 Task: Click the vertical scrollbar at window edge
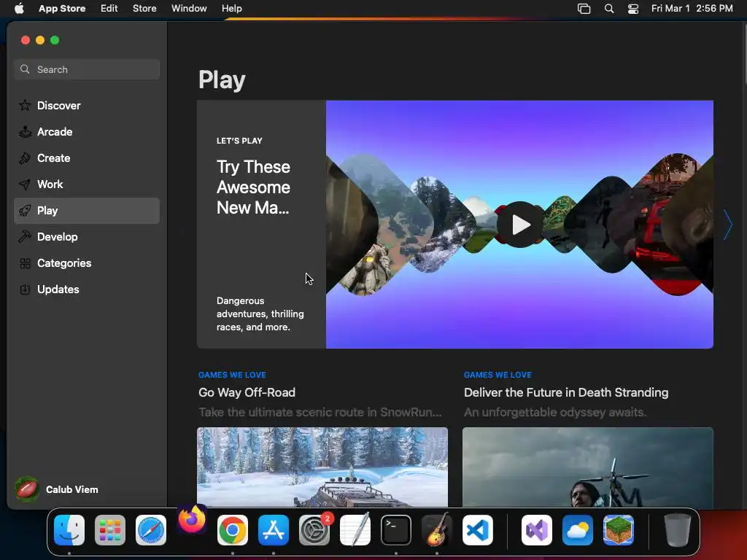pyautogui.click(x=745, y=55)
